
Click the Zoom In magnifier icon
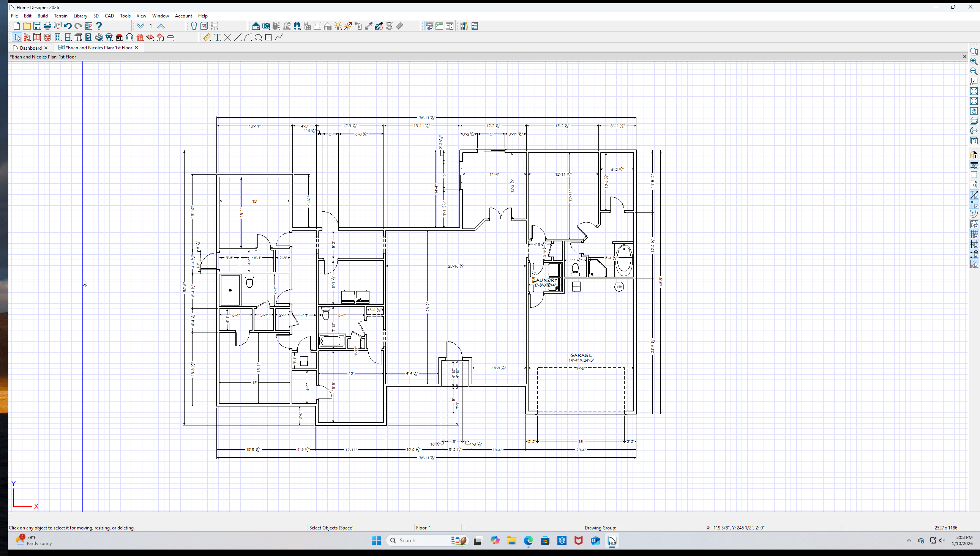[x=974, y=61]
